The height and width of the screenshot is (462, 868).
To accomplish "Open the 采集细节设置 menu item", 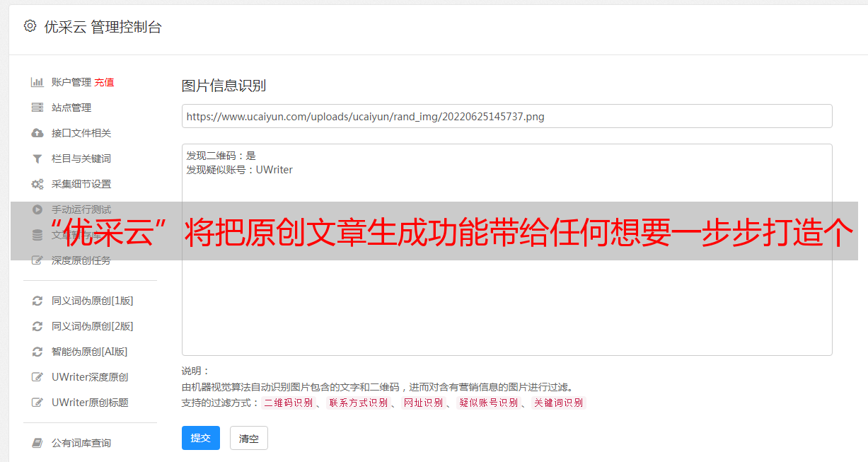I will click(81, 184).
